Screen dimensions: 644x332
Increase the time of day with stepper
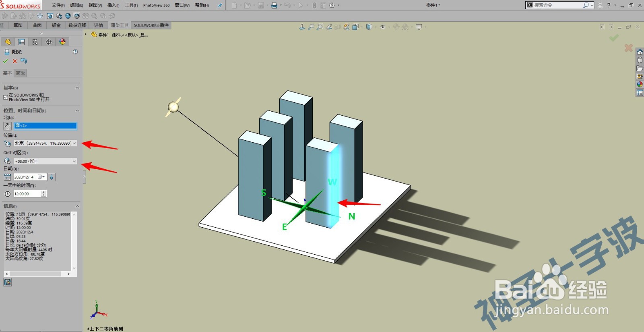coord(43,192)
